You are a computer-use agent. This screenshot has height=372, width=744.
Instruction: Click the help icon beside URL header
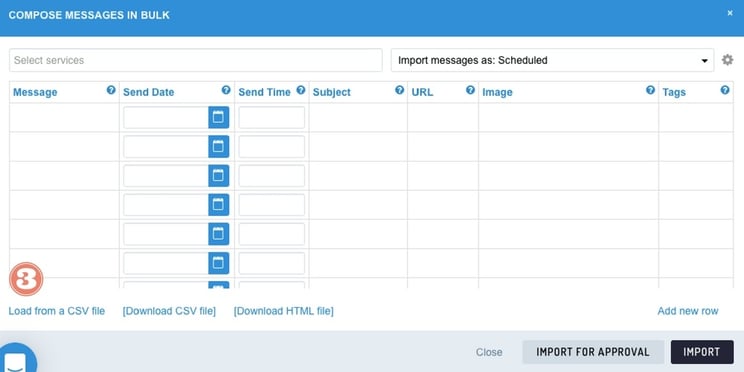pyautogui.click(x=470, y=90)
